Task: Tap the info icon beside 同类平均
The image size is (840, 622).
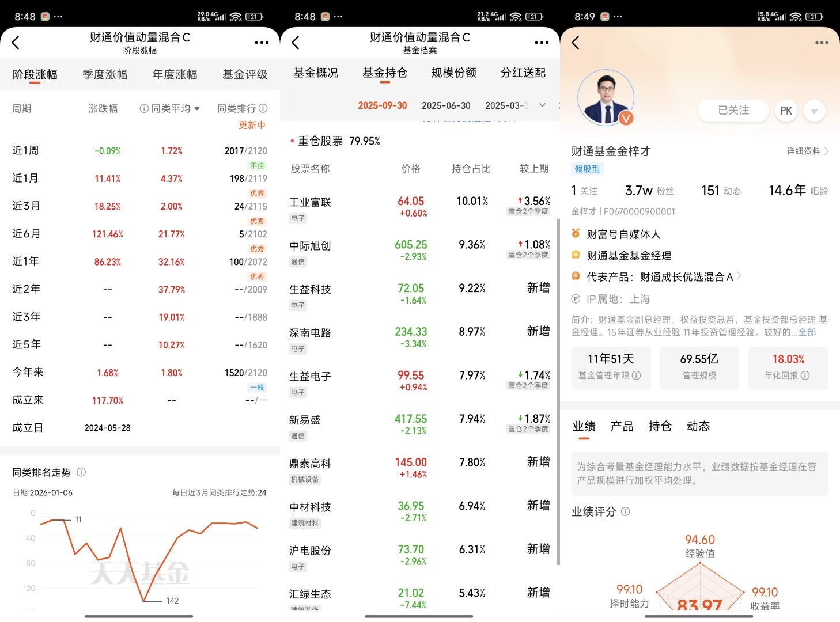Action: click(144, 108)
